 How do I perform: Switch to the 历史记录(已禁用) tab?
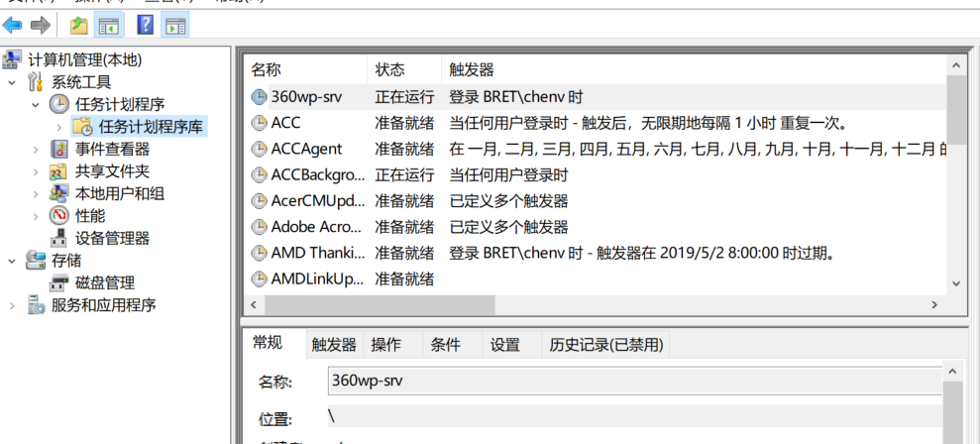pos(606,345)
